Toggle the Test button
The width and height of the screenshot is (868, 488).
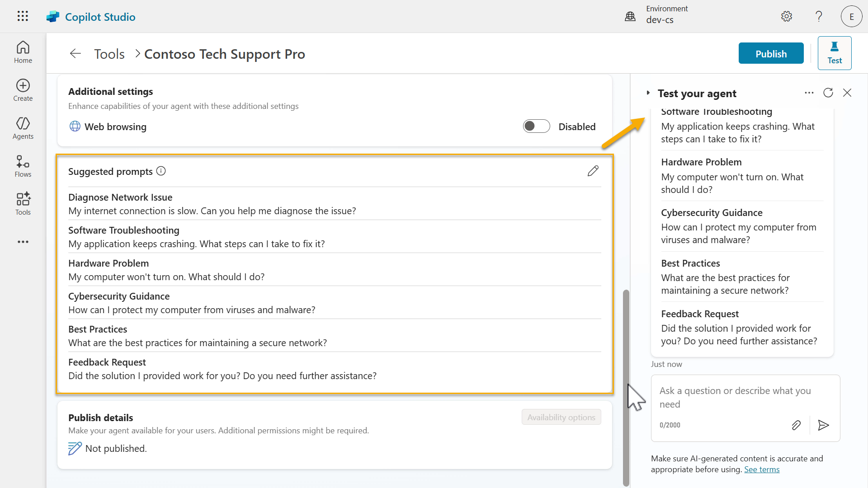(x=835, y=53)
